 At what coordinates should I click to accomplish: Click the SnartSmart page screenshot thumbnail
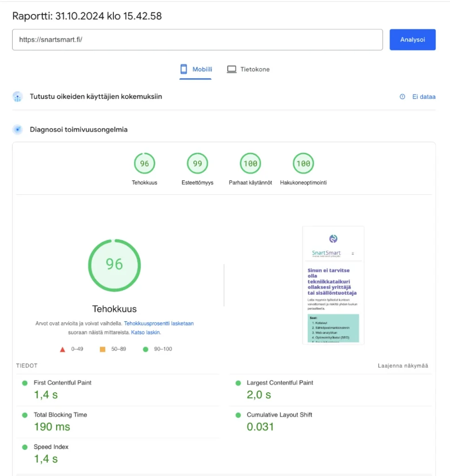[x=333, y=285]
